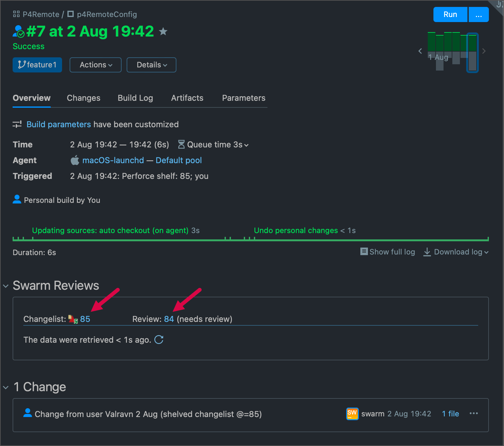Click the build parameters customized sliders icon
This screenshot has width=504, height=446.
17,124
